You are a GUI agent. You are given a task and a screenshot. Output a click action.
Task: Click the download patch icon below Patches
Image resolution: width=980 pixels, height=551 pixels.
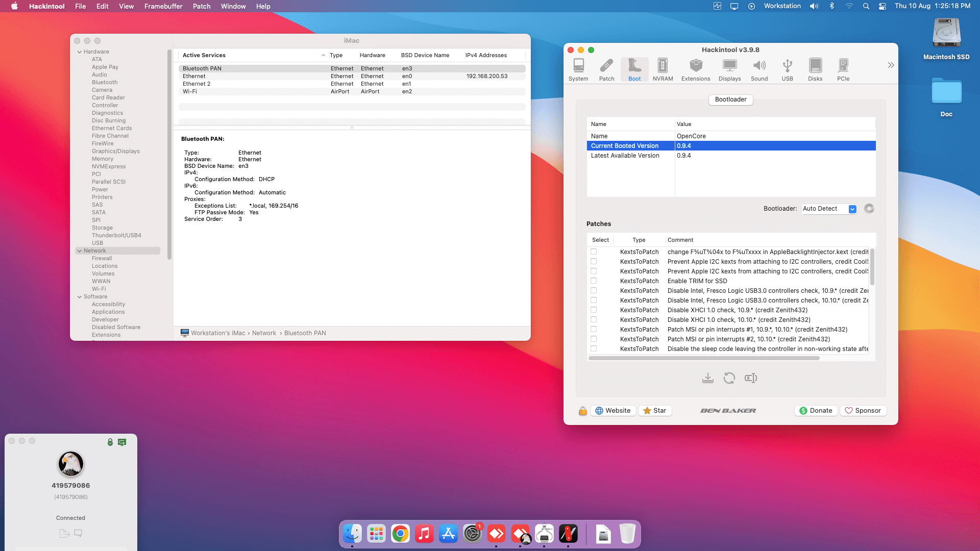[x=707, y=378]
